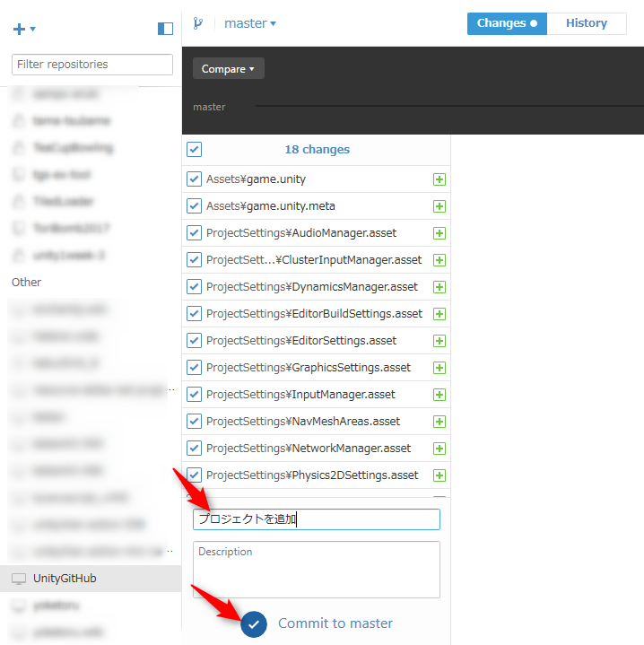Uncheck Assets¥game.unity.meta file
Viewport: 644px width, 645px height.
coord(194,206)
